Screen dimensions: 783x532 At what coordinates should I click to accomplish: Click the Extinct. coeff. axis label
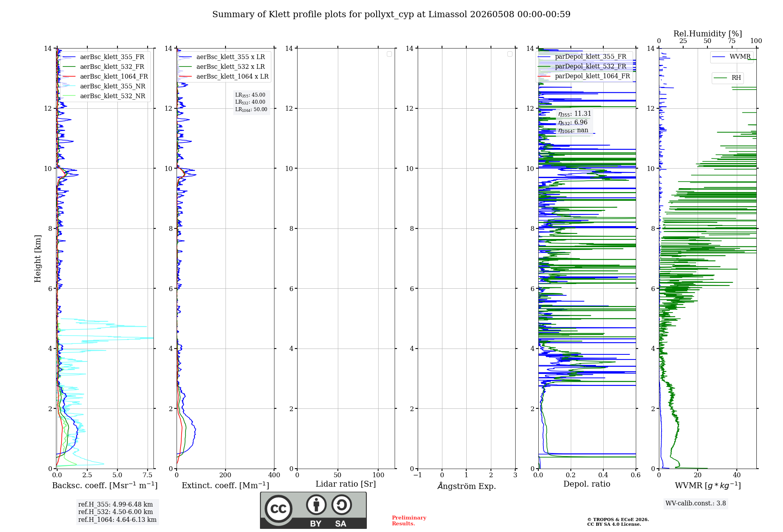pos(226,485)
